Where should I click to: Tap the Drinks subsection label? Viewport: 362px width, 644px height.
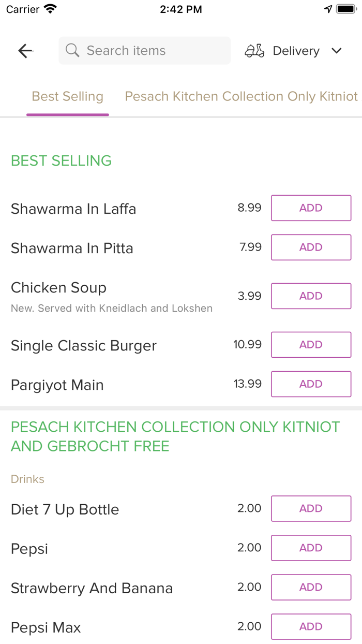(27, 479)
